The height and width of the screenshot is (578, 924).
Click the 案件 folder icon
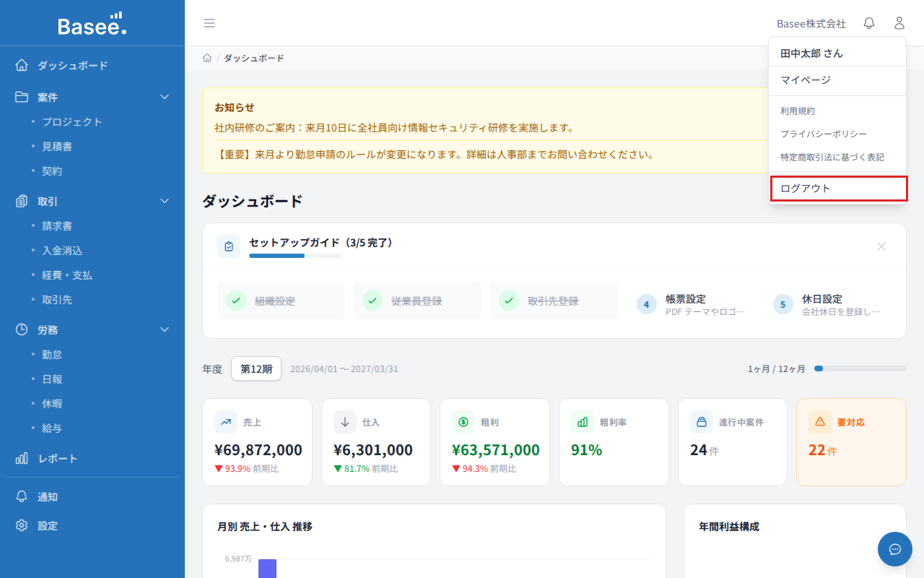coord(22,97)
